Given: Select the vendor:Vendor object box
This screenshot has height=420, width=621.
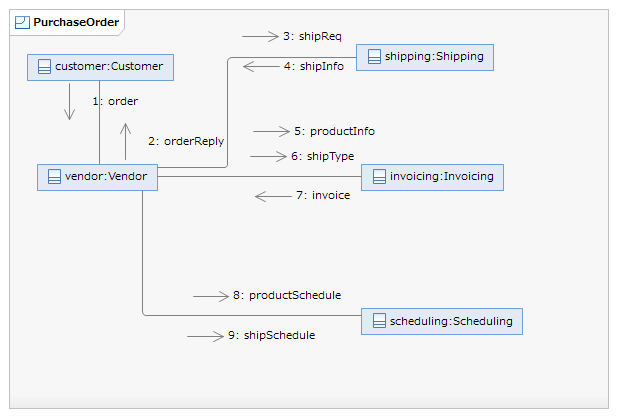Looking at the screenshot, I should pos(97,177).
